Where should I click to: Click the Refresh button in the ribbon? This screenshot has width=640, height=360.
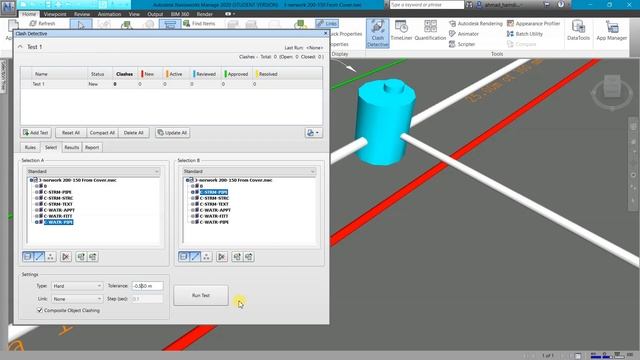click(x=42, y=24)
